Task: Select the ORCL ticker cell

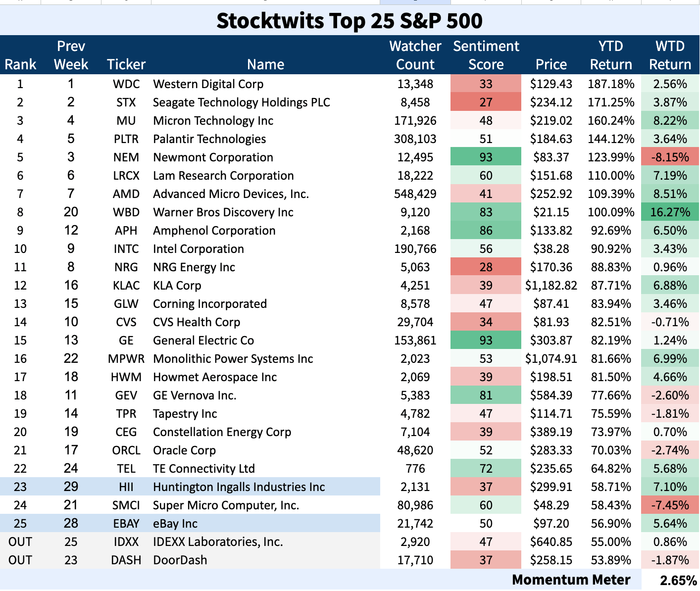Action: pyautogui.click(x=126, y=450)
